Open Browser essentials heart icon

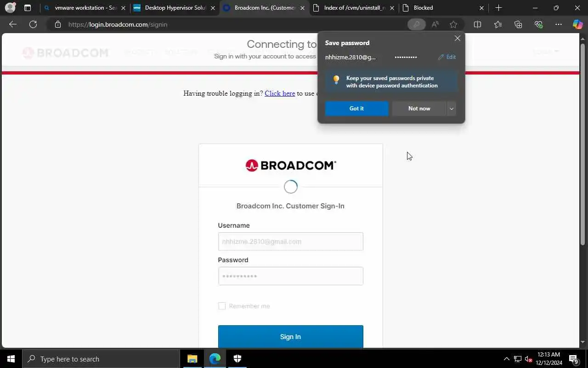[538, 24]
